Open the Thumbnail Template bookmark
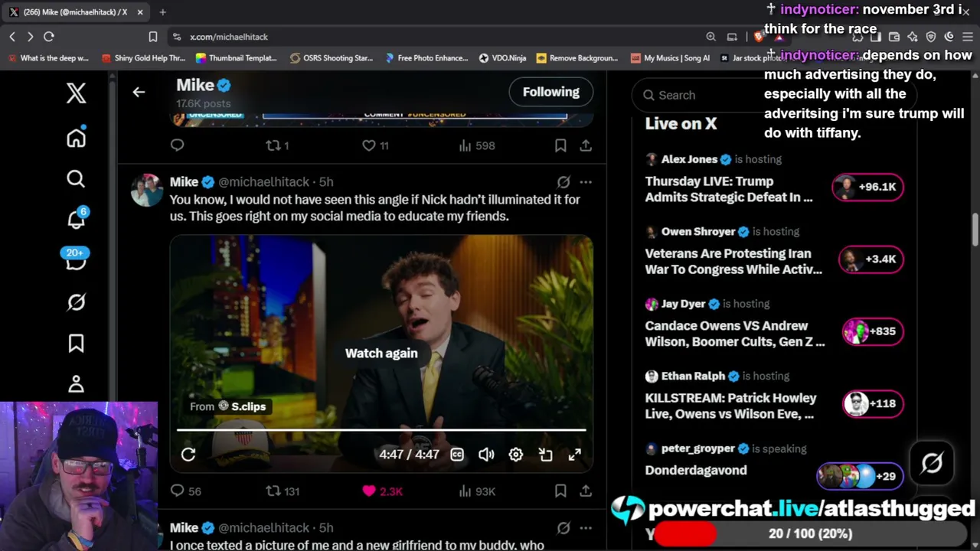Screen dimensions: 980x551 click(x=237, y=58)
